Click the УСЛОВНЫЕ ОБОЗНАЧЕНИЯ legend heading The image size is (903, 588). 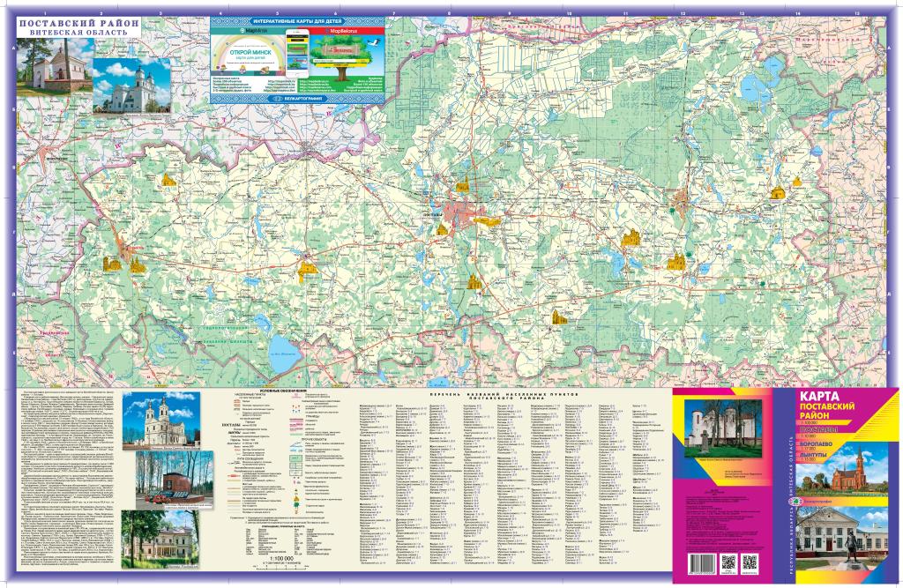tap(282, 391)
